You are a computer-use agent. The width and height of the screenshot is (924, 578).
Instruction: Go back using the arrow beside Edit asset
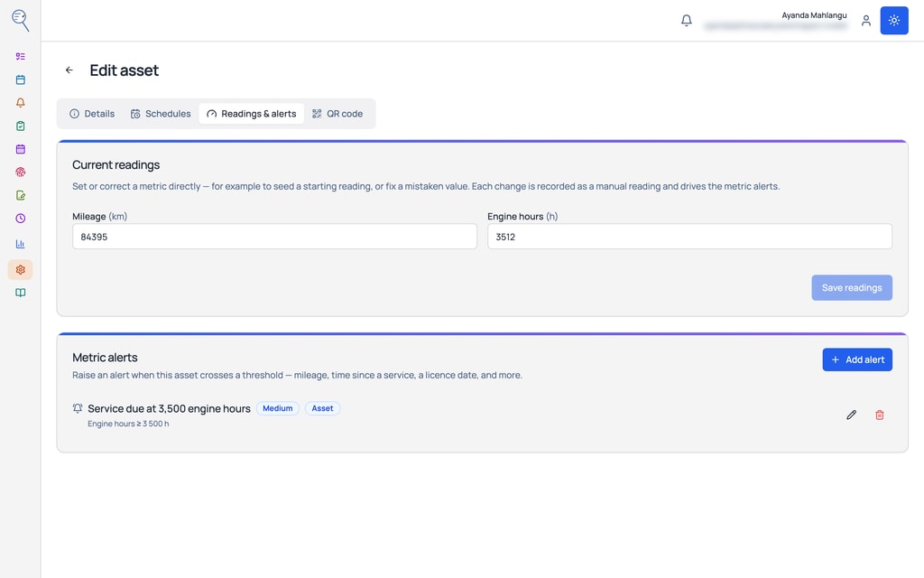tap(69, 70)
